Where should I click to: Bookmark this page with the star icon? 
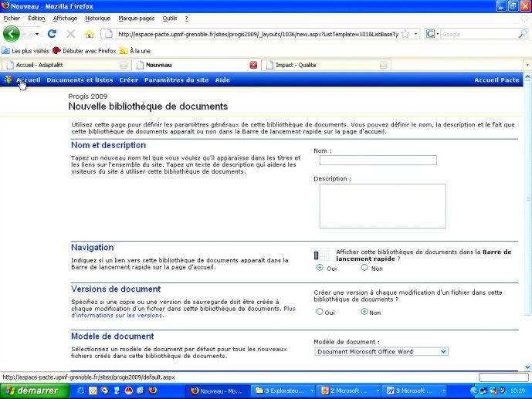405,34
